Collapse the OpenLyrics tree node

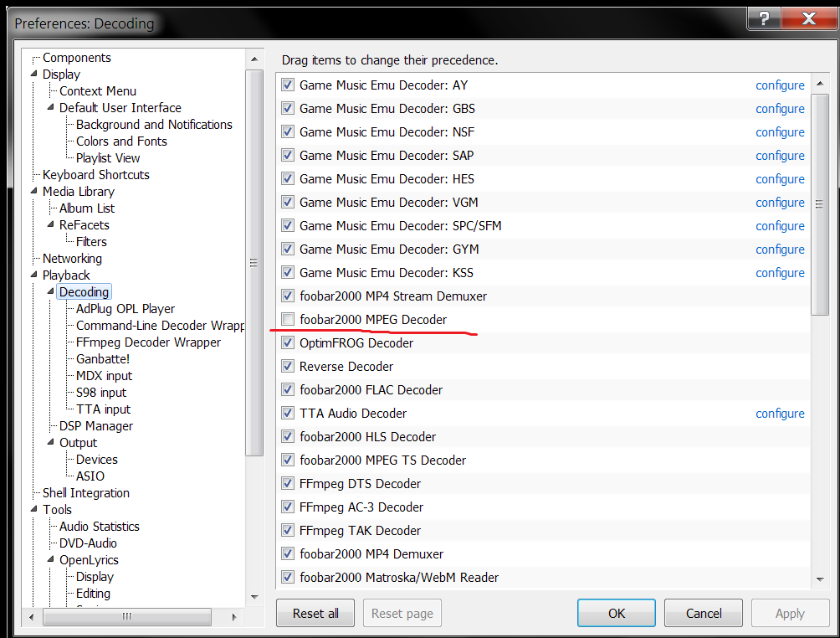click(51, 558)
